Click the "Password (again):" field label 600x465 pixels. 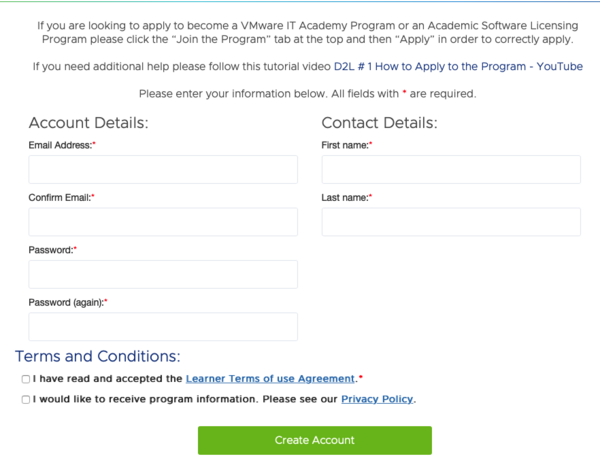(67, 301)
